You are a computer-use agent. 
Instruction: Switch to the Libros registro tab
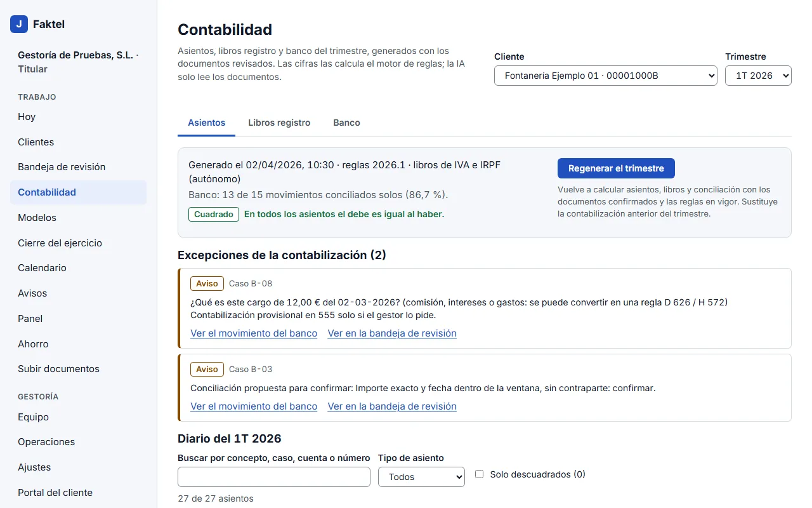pos(279,123)
